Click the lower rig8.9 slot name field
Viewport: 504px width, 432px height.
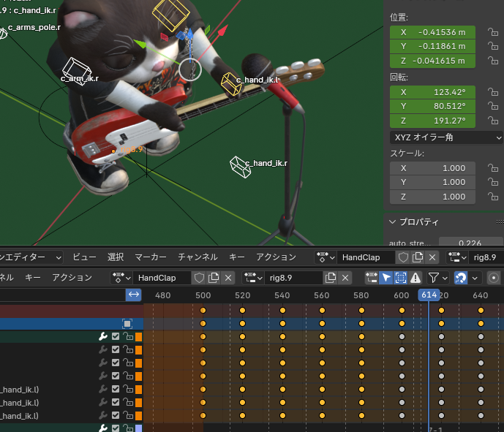pyautogui.click(x=294, y=278)
